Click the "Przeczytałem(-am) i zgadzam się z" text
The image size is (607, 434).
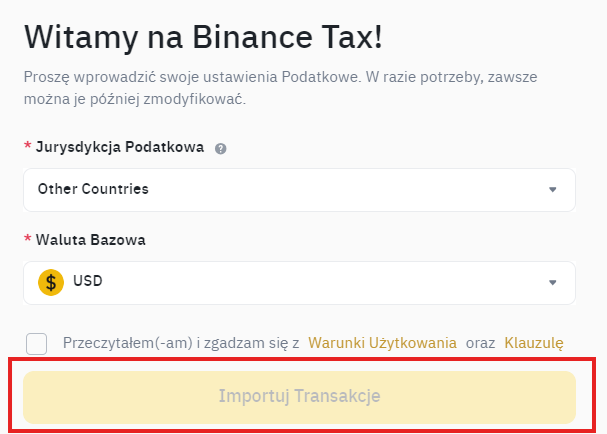click(x=181, y=342)
